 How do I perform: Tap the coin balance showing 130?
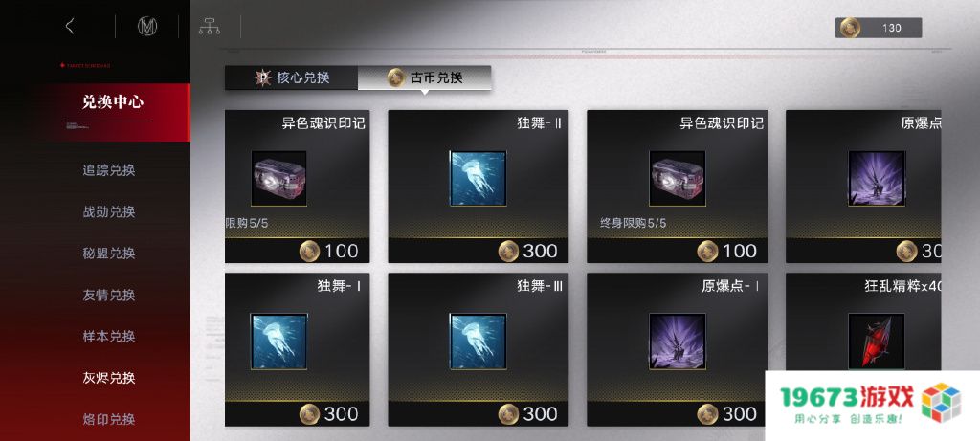(879, 28)
